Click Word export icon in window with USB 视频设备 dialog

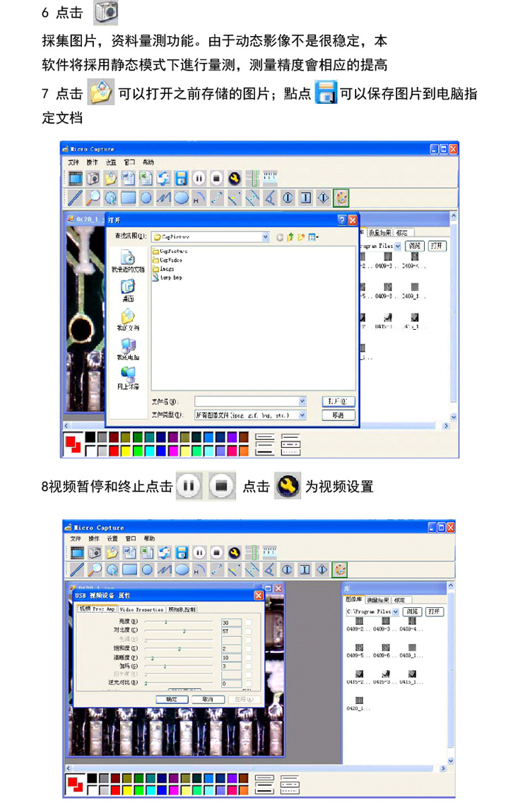point(129,553)
